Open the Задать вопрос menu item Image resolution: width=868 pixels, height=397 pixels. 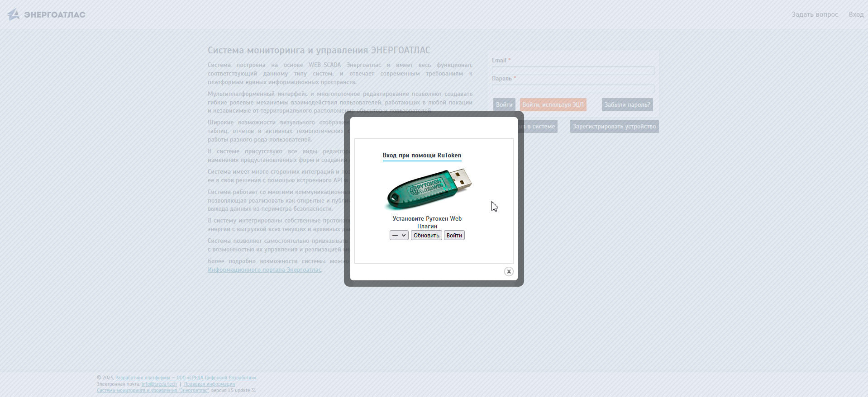coord(815,14)
